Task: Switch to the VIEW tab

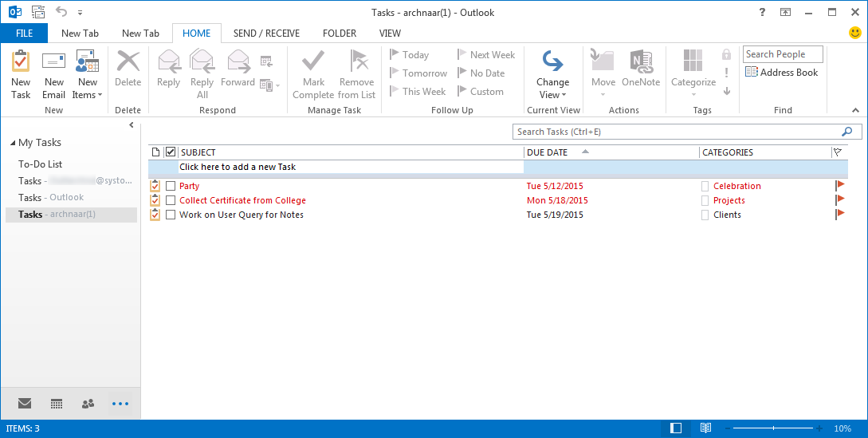Action: point(391,34)
